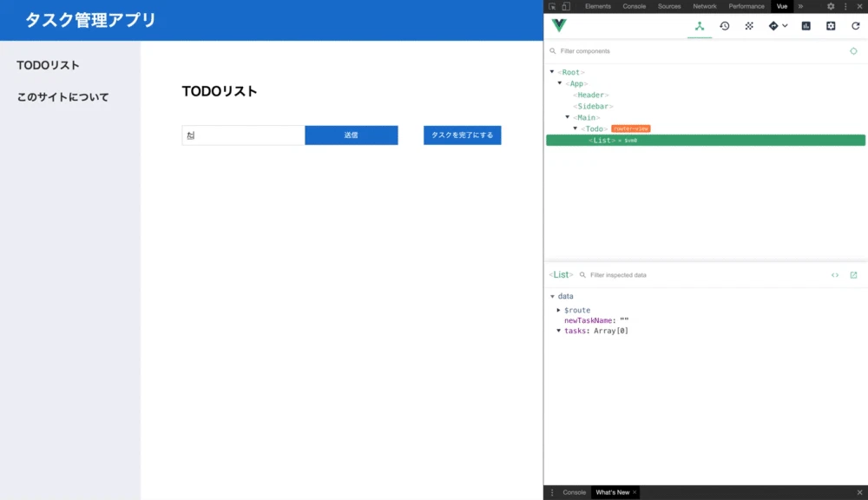Refresh Vue devtools with reload icon

pos(855,26)
